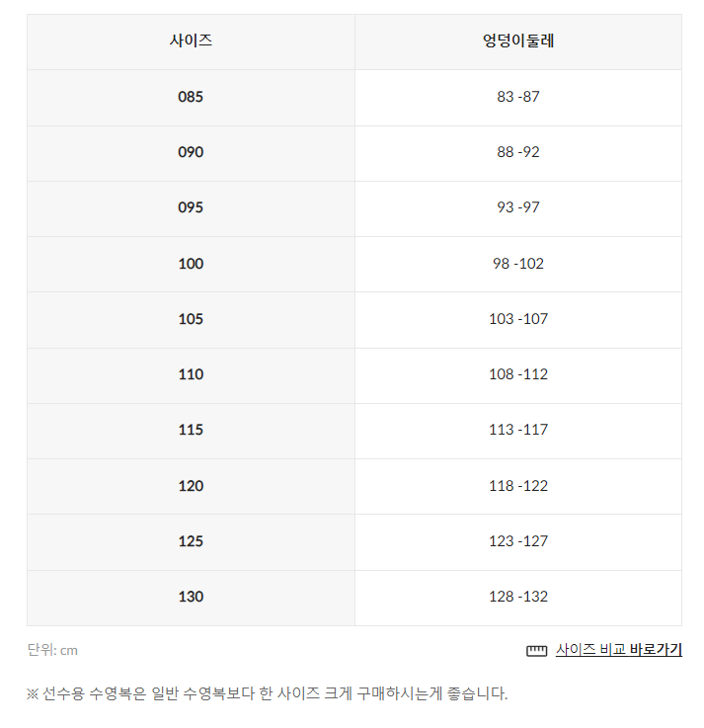Click the ruler icon beside size comparison link
This screenshot has width=704, height=728.
(536, 650)
